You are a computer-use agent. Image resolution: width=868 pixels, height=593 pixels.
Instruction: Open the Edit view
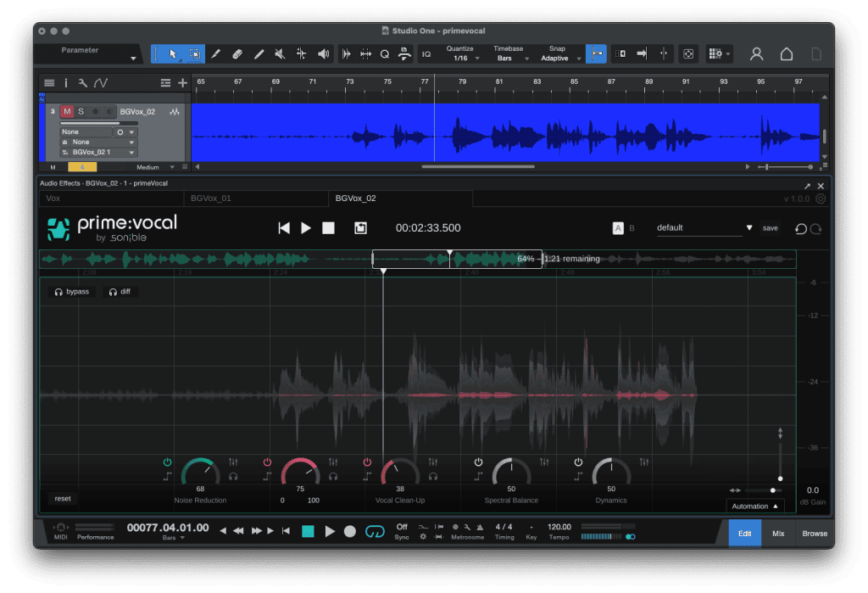point(744,533)
